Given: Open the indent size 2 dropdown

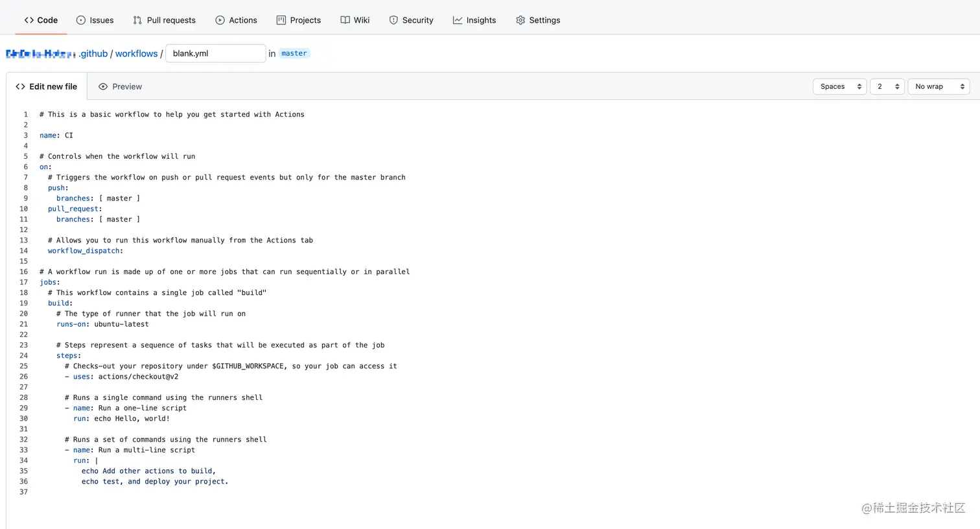Looking at the screenshot, I should [x=887, y=86].
